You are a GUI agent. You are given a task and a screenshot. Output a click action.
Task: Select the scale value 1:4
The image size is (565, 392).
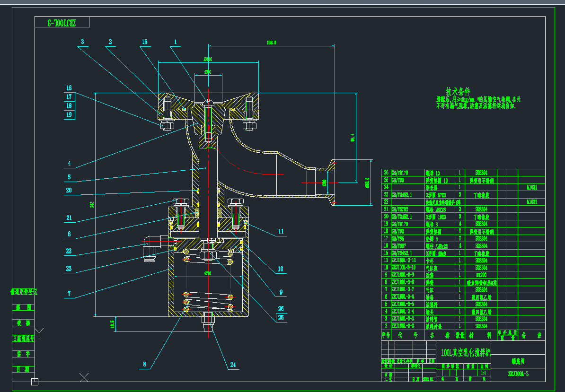(484, 372)
